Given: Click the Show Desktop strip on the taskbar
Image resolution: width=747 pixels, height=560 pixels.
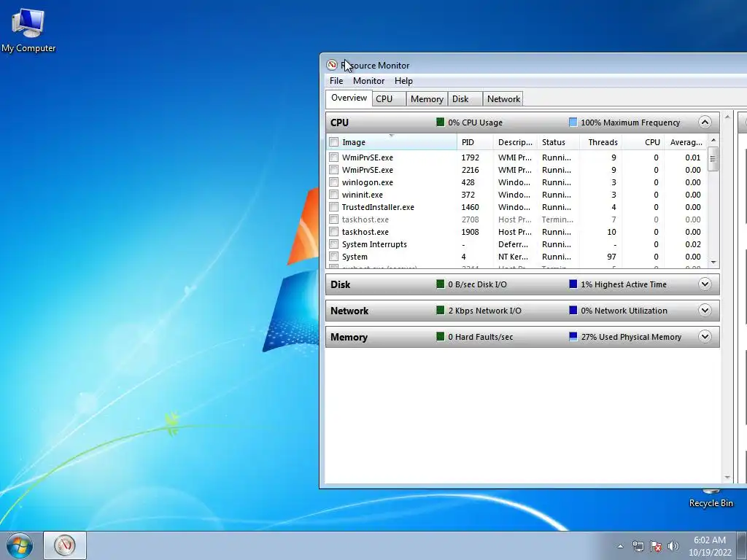Looking at the screenshot, I should (x=742, y=545).
